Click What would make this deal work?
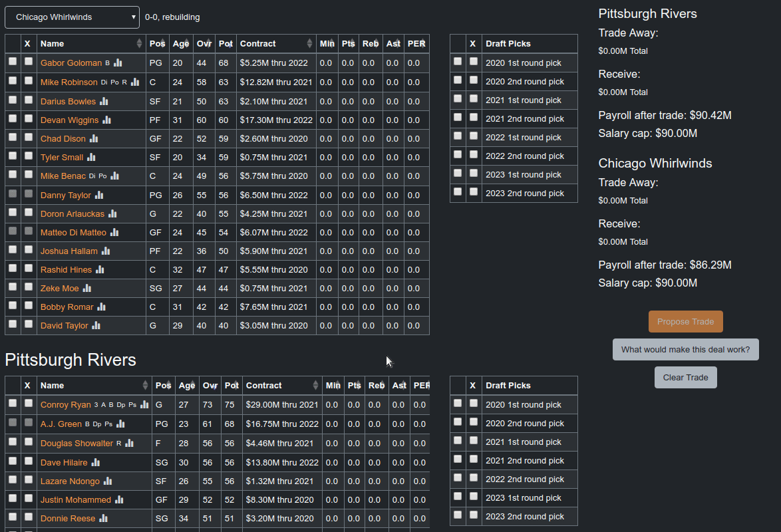 685,350
